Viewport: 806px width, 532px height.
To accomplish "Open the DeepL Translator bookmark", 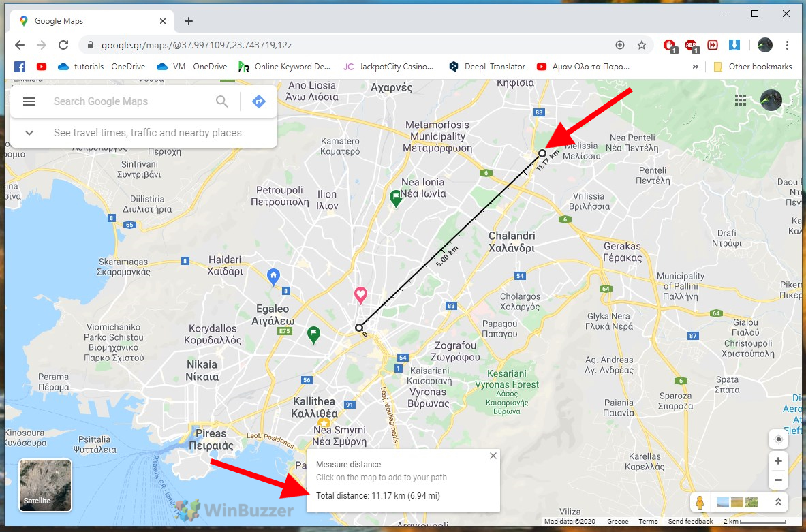I will click(486, 67).
